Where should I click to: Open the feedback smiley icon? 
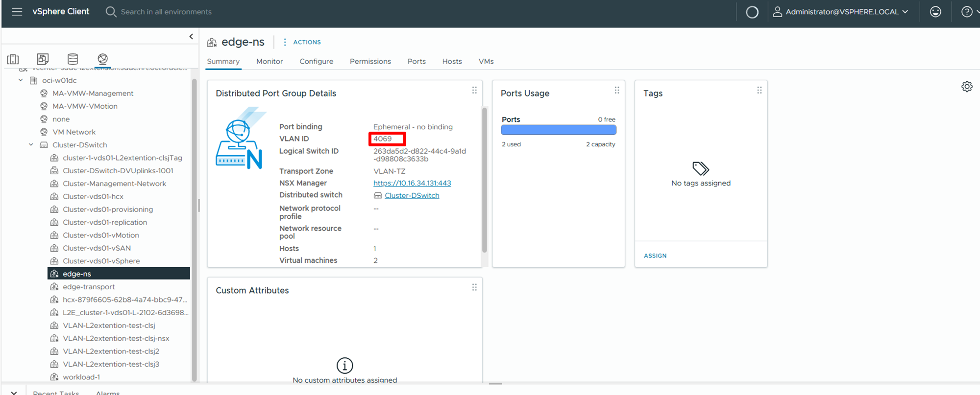tap(935, 12)
